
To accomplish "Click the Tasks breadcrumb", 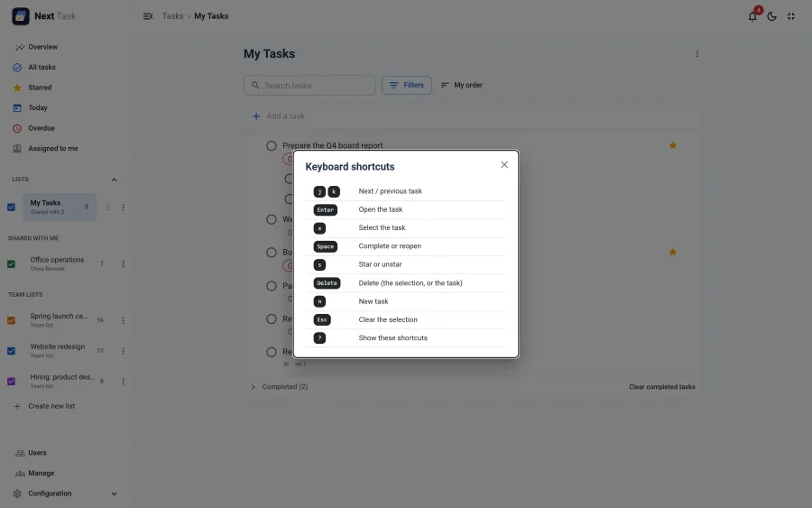I will coord(172,16).
